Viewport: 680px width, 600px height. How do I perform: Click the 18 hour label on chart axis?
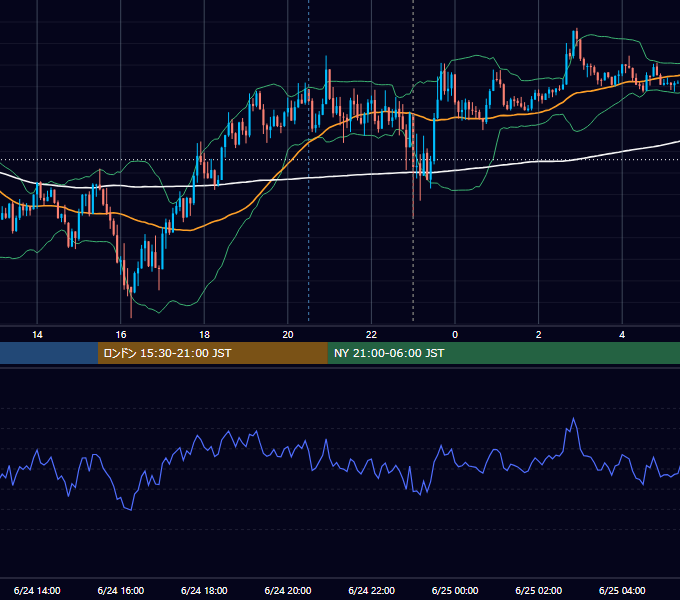tap(204, 335)
